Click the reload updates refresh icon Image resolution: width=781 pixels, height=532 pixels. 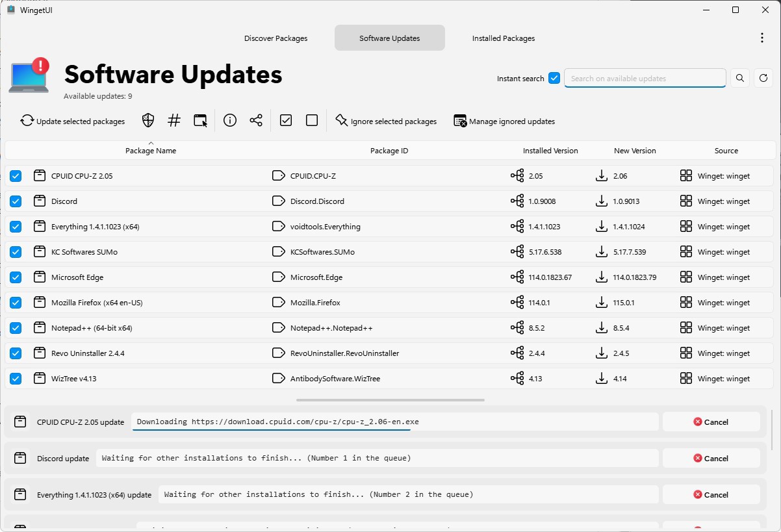(x=763, y=79)
